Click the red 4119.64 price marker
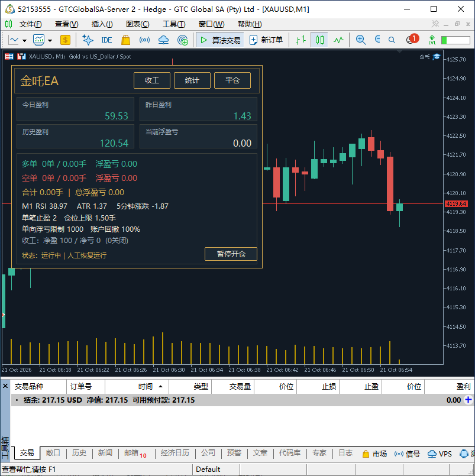The image size is (475, 476). (456, 203)
